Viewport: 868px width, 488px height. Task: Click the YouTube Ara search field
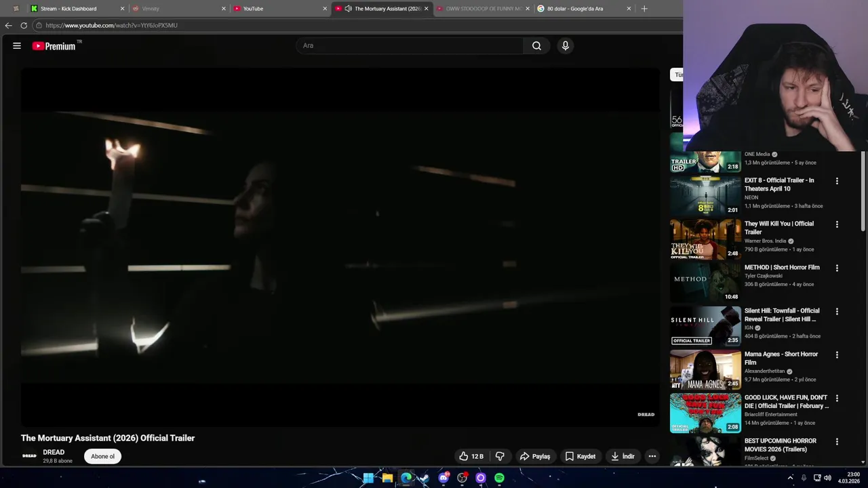(410, 45)
